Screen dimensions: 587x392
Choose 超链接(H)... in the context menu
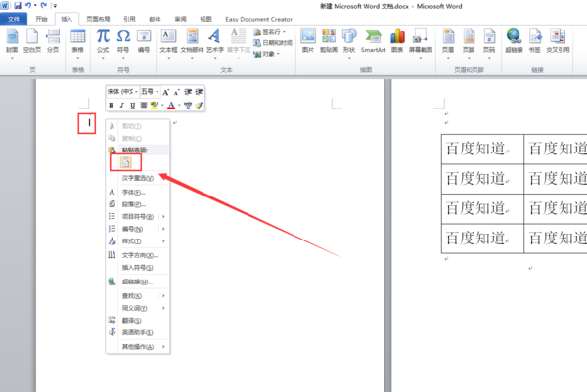(x=137, y=283)
